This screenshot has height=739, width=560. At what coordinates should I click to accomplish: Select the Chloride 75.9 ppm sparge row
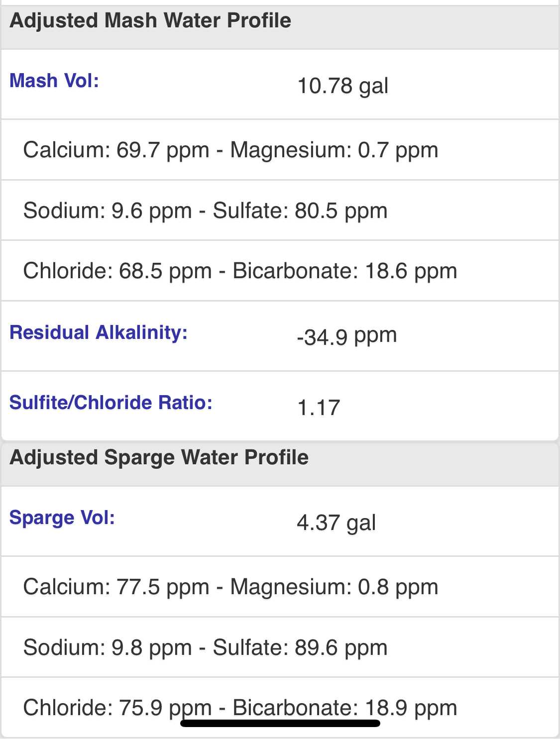click(280, 707)
